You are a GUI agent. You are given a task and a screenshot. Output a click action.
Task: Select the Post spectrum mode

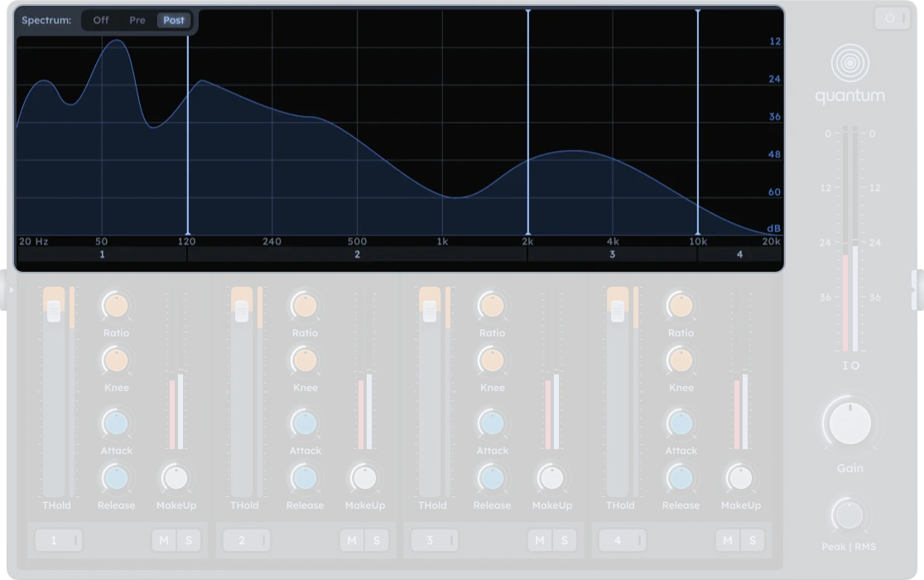coord(174,20)
